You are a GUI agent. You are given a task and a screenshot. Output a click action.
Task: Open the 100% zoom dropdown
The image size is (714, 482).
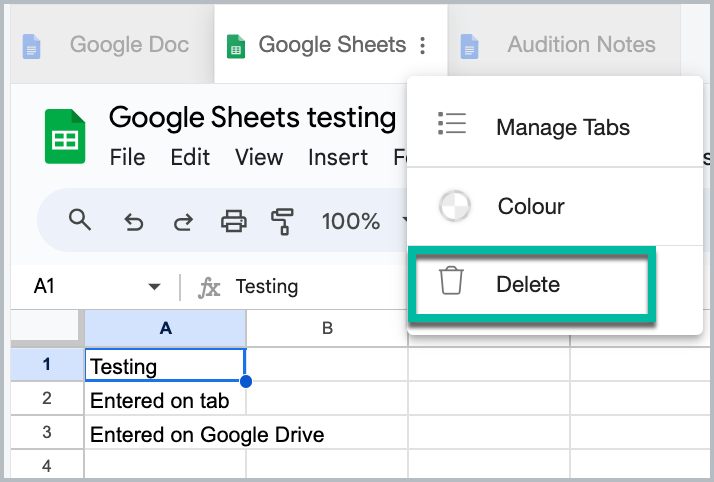(363, 221)
